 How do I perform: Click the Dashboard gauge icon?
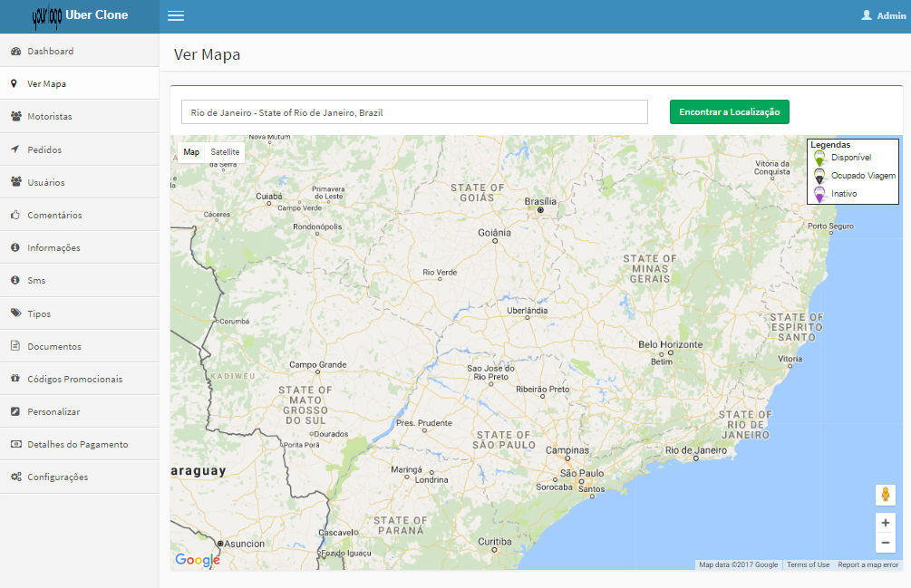[x=15, y=51]
